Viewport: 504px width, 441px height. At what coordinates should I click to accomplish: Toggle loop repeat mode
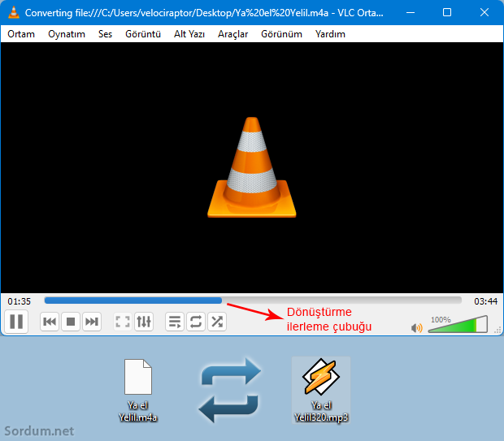[x=196, y=322]
